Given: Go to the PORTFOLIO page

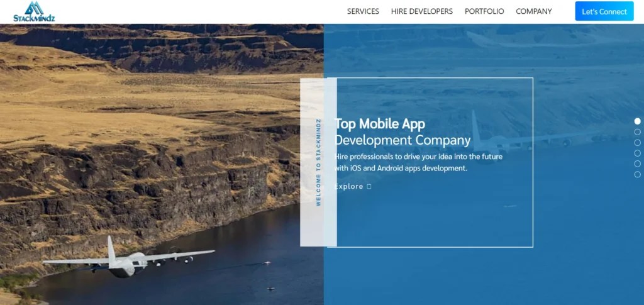Looking at the screenshot, I should 484,11.
